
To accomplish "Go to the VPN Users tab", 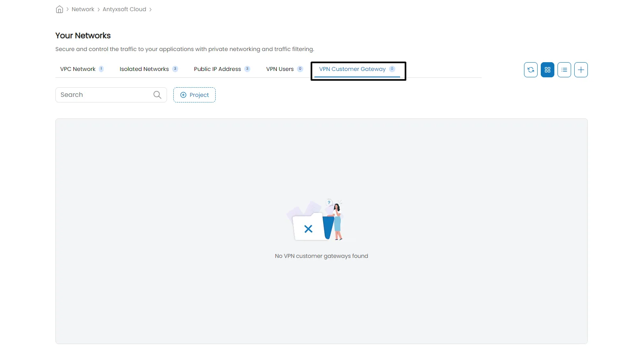I will [x=280, y=69].
